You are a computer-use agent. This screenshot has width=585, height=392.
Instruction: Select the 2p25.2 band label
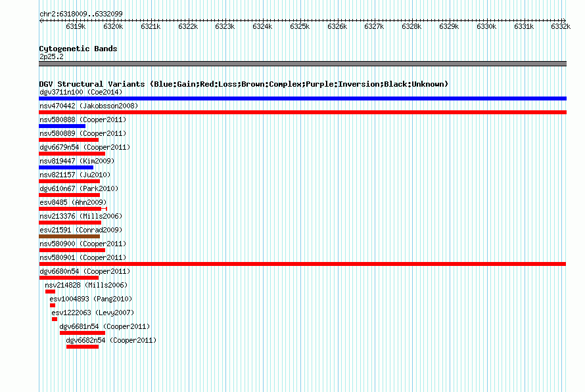(x=51, y=56)
